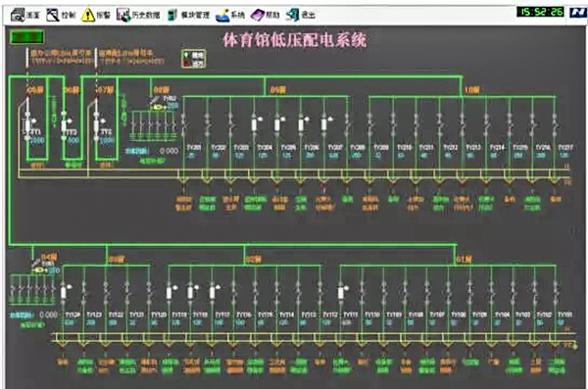Toggle the TY1 incoming main breaker
588x389 pixels.
point(27,122)
